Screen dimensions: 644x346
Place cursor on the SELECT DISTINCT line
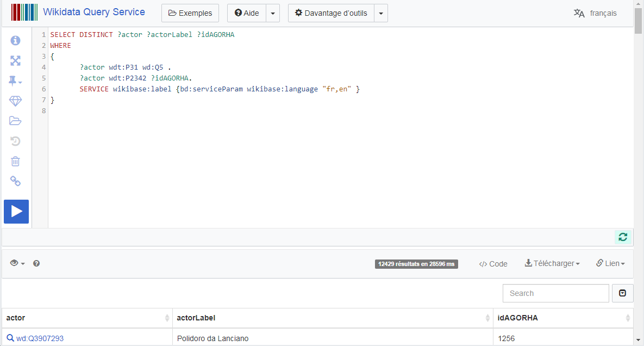tap(142, 34)
